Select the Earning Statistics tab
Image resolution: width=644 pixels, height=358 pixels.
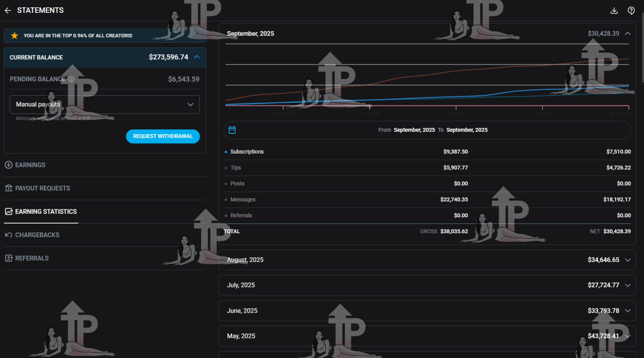(46, 212)
